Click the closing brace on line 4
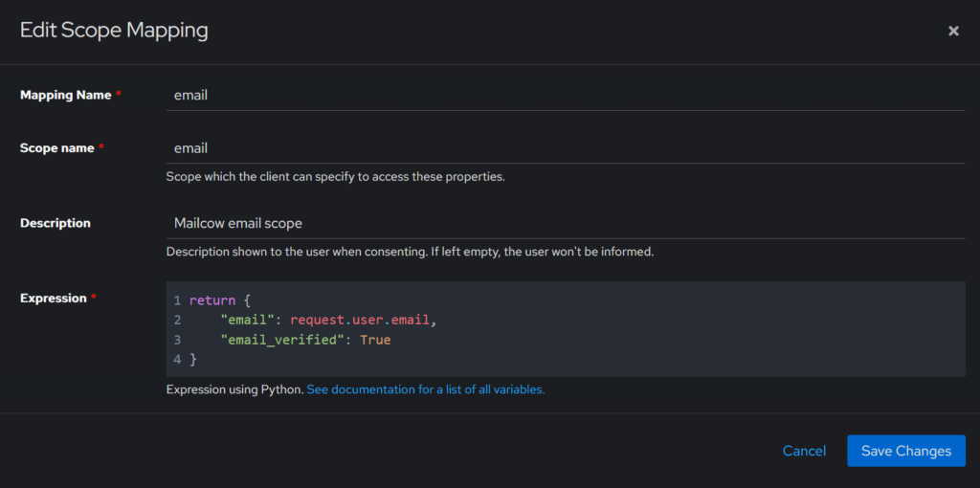 click(x=193, y=359)
